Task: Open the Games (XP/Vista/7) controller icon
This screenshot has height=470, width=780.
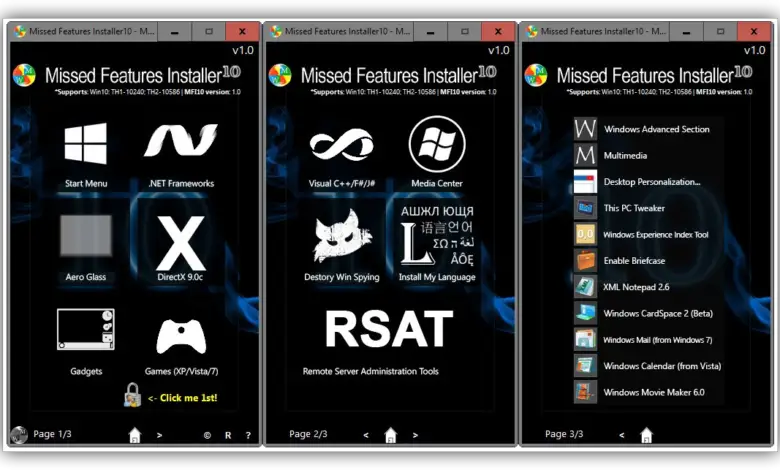Action: [181, 337]
